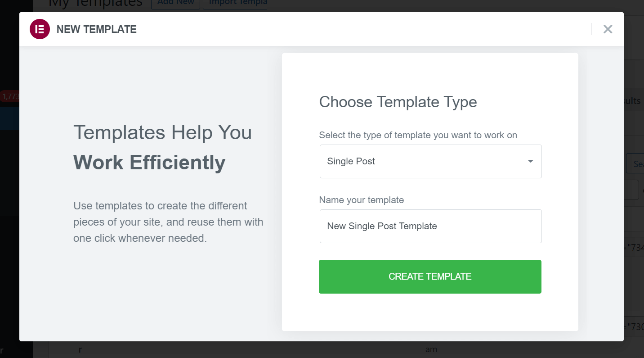Viewport: 644px width, 358px height.
Task: Click the X icon to dismiss the New Template dialog
Action: [x=608, y=29]
